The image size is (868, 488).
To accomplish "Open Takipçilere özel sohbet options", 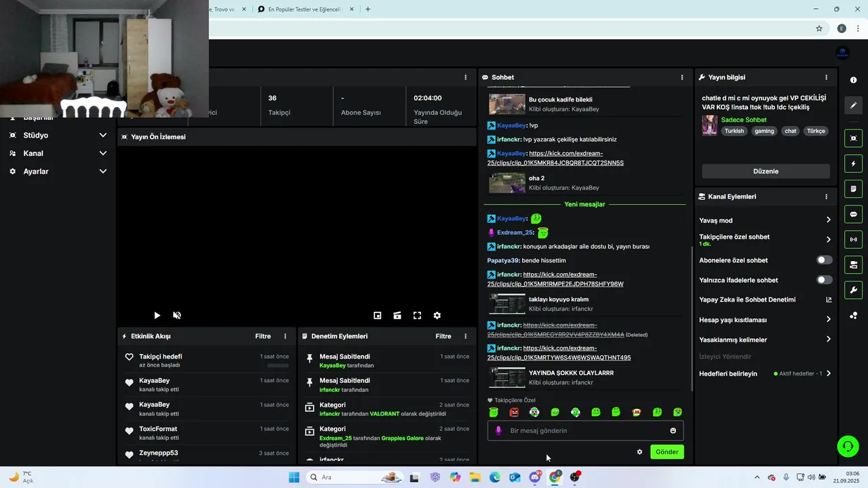I will (x=765, y=239).
